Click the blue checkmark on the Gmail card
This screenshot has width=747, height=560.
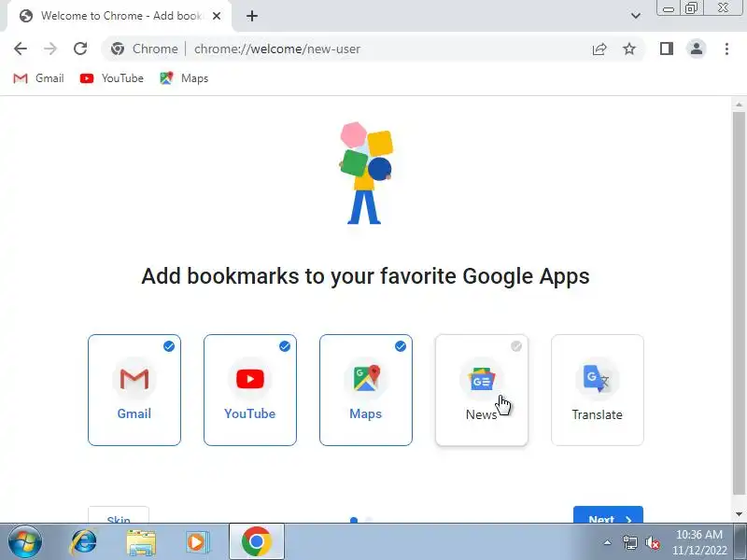[x=169, y=346]
